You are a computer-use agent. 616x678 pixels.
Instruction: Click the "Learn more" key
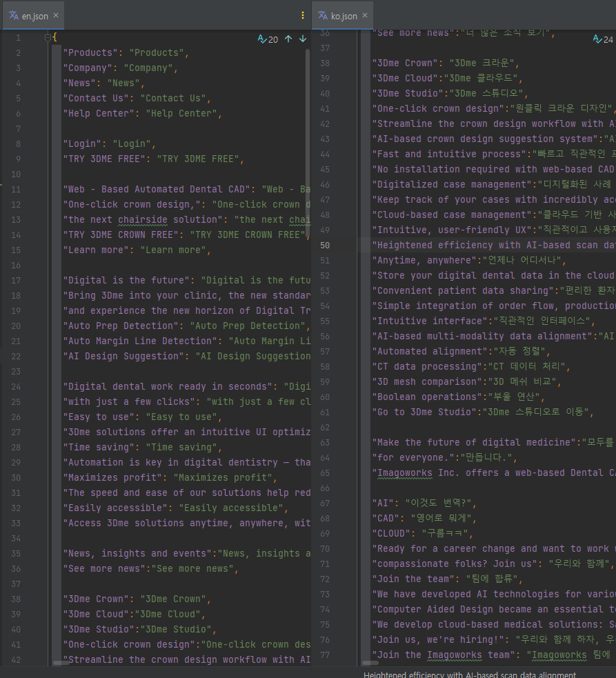(x=96, y=250)
